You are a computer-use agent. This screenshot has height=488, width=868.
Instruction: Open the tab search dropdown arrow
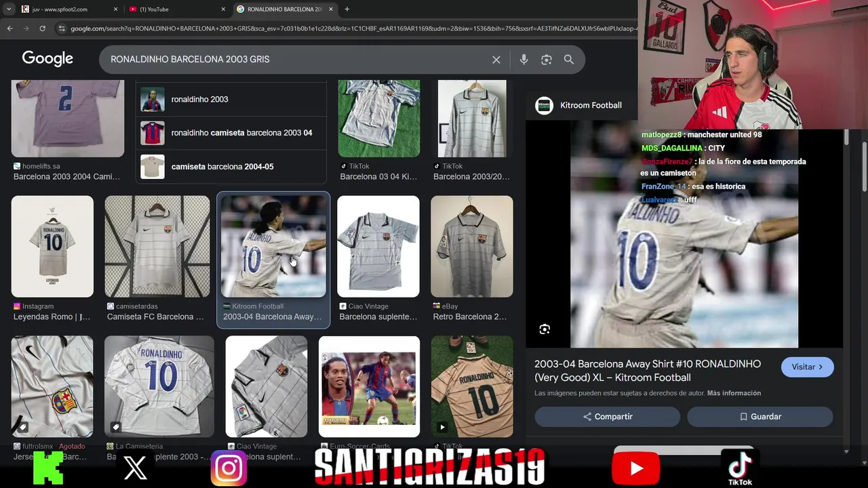tap(8, 9)
